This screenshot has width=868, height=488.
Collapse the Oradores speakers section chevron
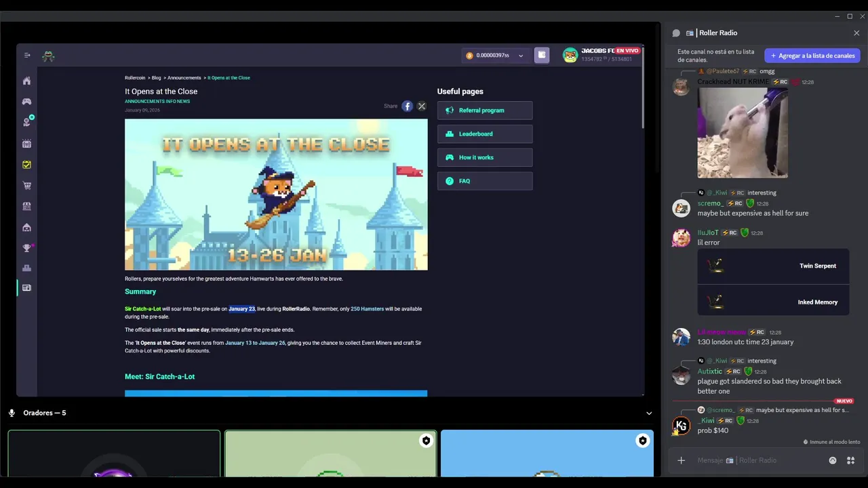tap(649, 413)
